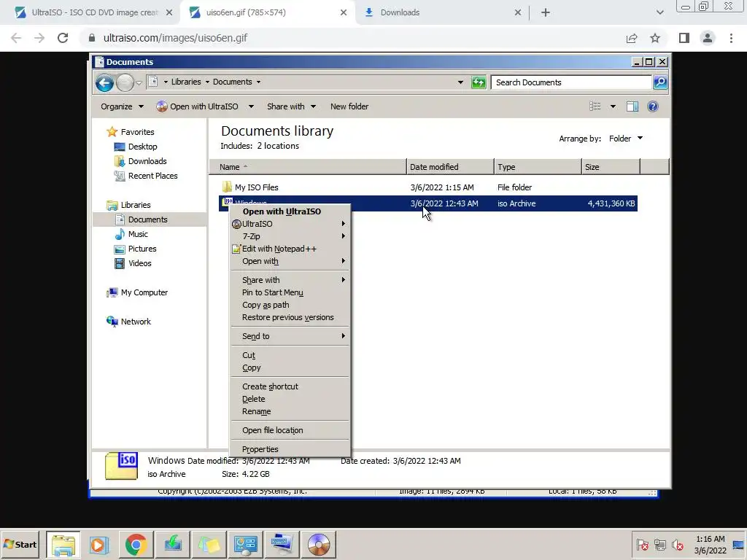Open the Organize dropdown menu

coord(122,106)
